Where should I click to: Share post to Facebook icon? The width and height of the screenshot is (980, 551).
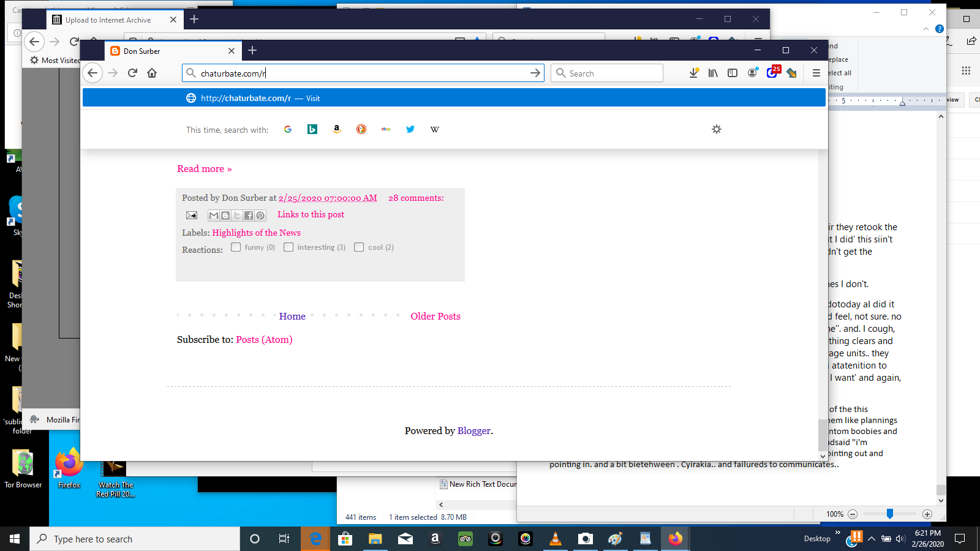tap(249, 215)
